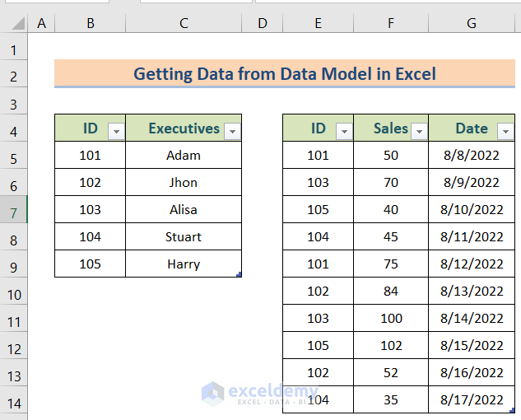Open the Sales filter dropdown
This screenshot has width=521, height=420.
click(x=419, y=131)
